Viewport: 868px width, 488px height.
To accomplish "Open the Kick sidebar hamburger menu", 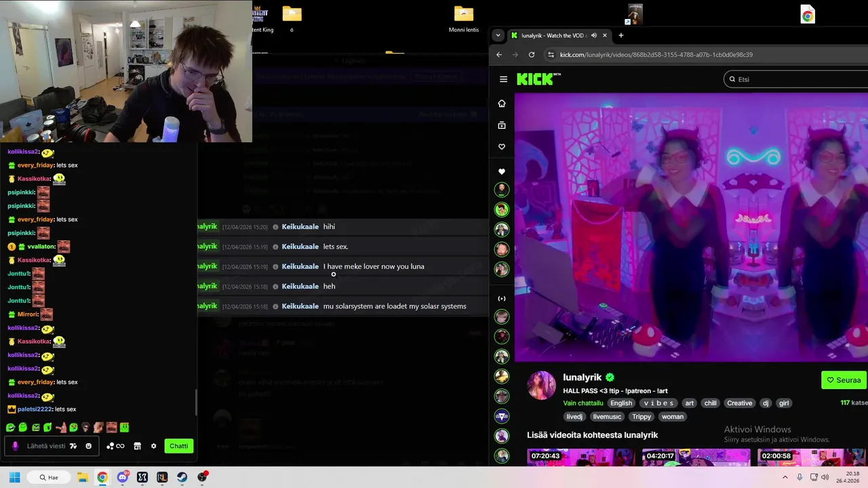I will [x=503, y=79].
